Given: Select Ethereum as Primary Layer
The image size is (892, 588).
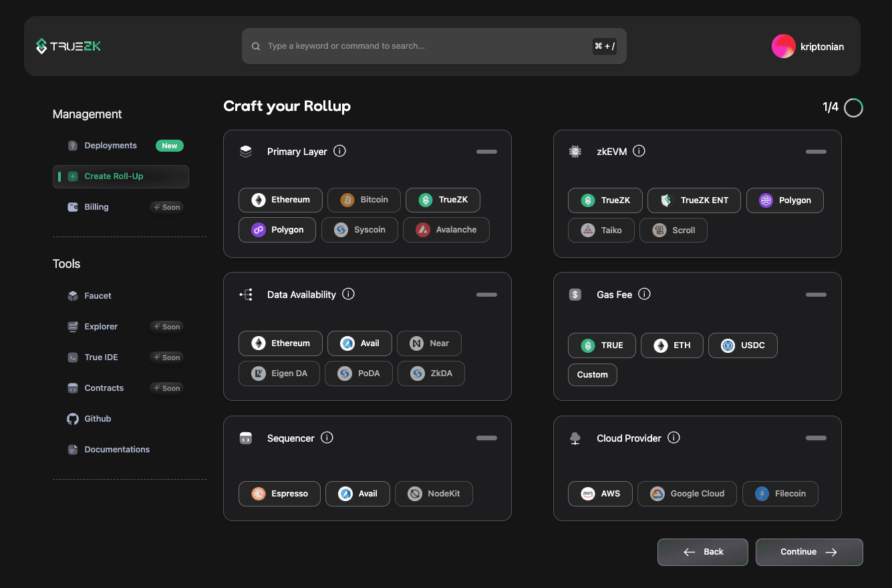Looking at the screenshot, I should [x=281, y=200].
